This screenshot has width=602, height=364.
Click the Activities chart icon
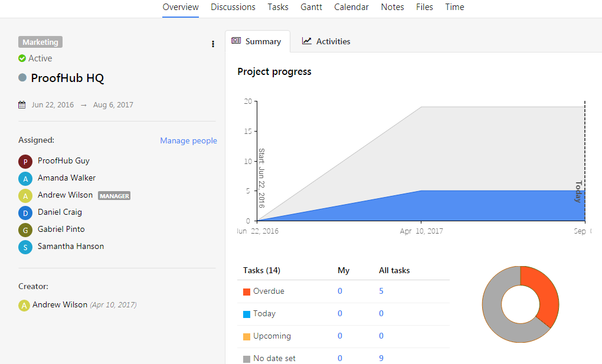pyautogui.click(x=306, y=41)
